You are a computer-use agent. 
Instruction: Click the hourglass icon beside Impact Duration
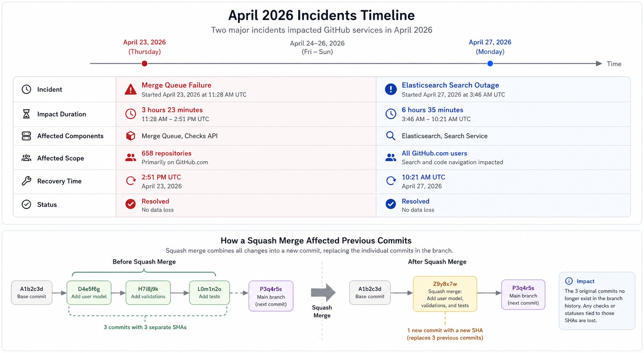click(x=26, y=114)
